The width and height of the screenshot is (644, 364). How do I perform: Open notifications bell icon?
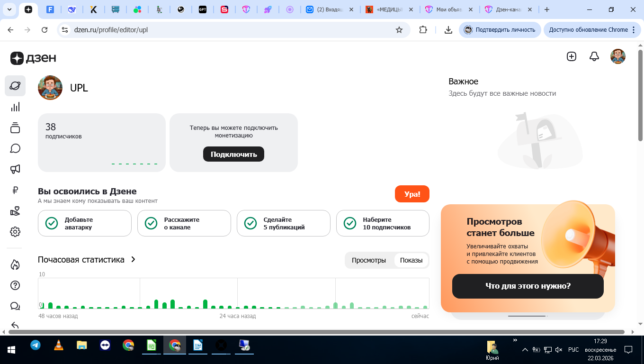594,56
